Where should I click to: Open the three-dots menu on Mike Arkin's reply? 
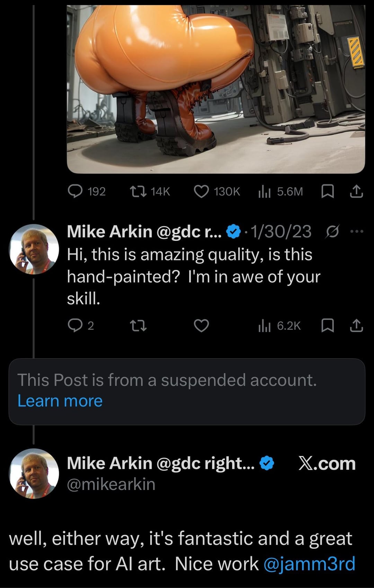tap(357, 231)
